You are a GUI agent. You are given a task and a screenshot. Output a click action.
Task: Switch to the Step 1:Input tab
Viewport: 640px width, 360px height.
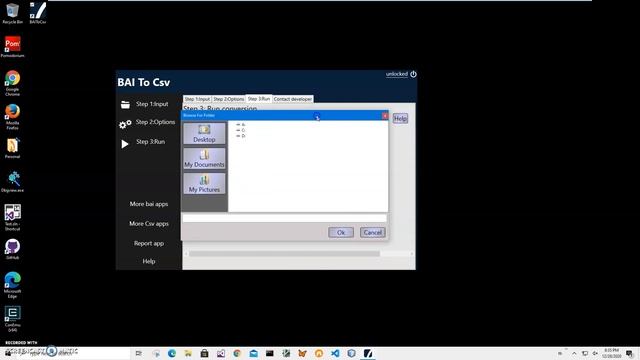pyautogui.click(x=197, y=99)
